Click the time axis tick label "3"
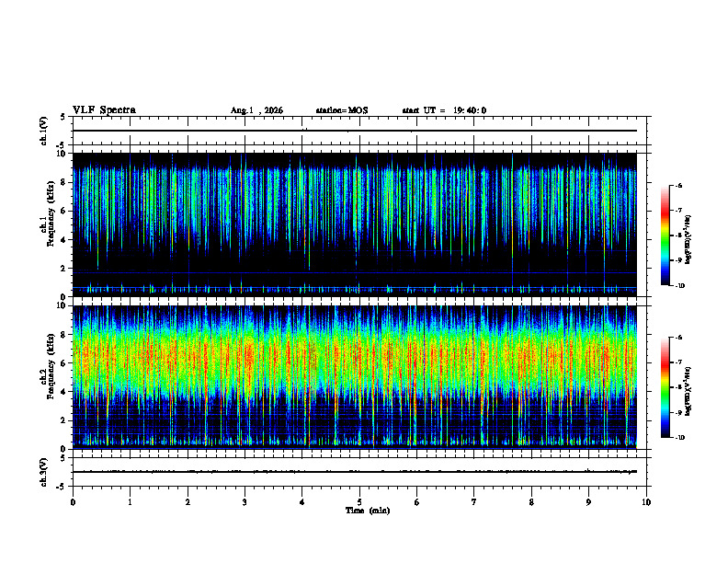The width and height of the screenshot is (728, 563). pos(245,502)
